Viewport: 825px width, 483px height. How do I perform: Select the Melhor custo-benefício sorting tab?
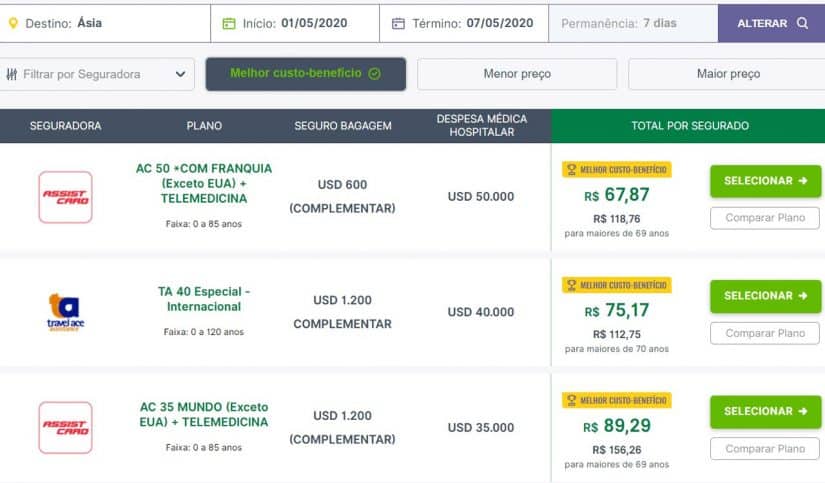click(x=306, y=74)
